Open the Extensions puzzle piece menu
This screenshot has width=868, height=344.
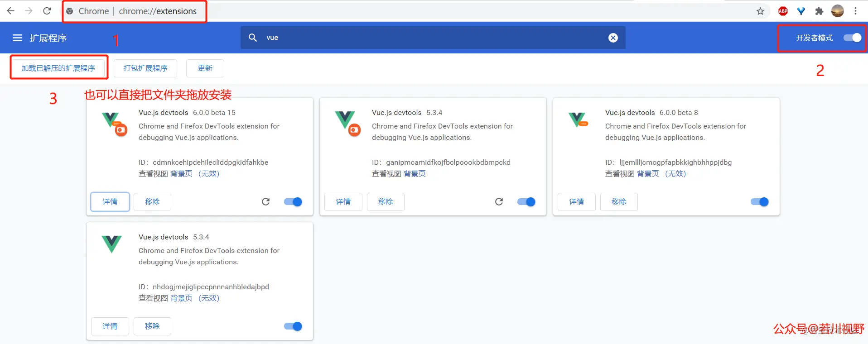[819, 11]
